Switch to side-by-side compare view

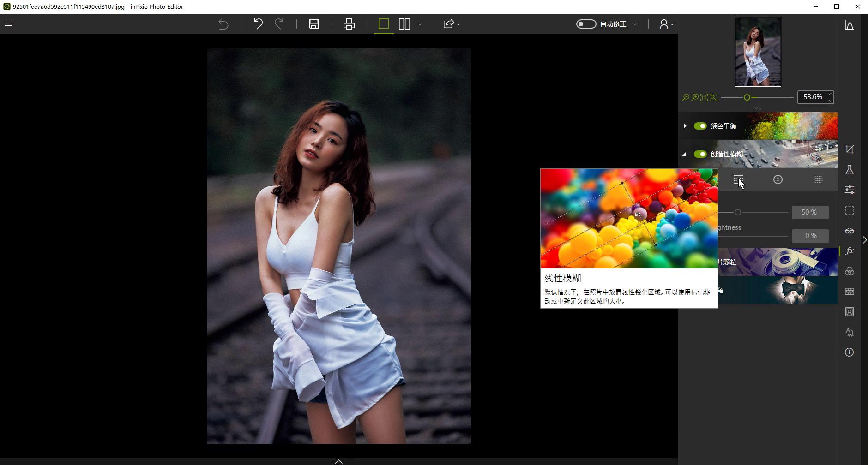(404, 24)
